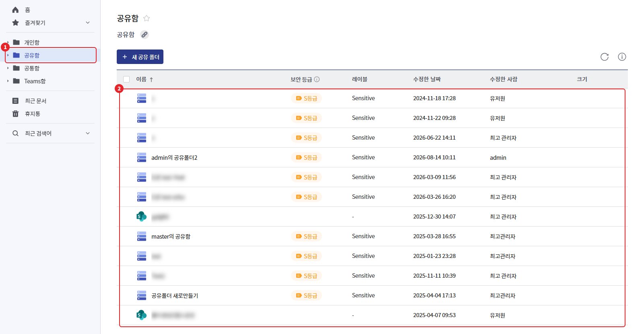The height and width of the screenshot is (334, 644).
Task: Click SharePoint icon in the 2025-04-07 row
Action: (x=141, y=315)
